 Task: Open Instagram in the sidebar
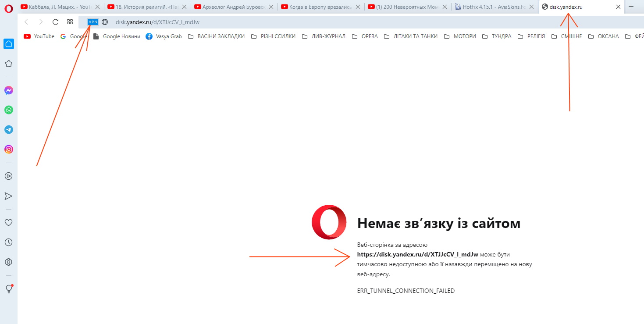coord(8,150)
